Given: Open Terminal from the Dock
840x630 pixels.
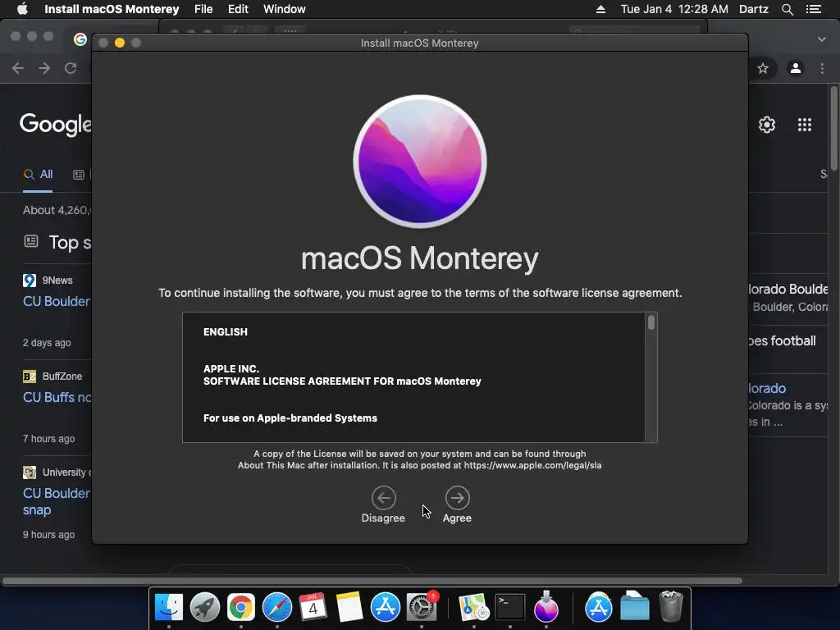Looking at the screenshot, I should tap(510, 607).
